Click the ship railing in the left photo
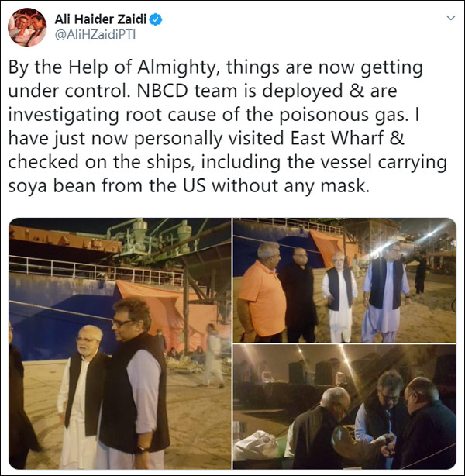Viewport: 465px width, 476px height. click(97, 270)
